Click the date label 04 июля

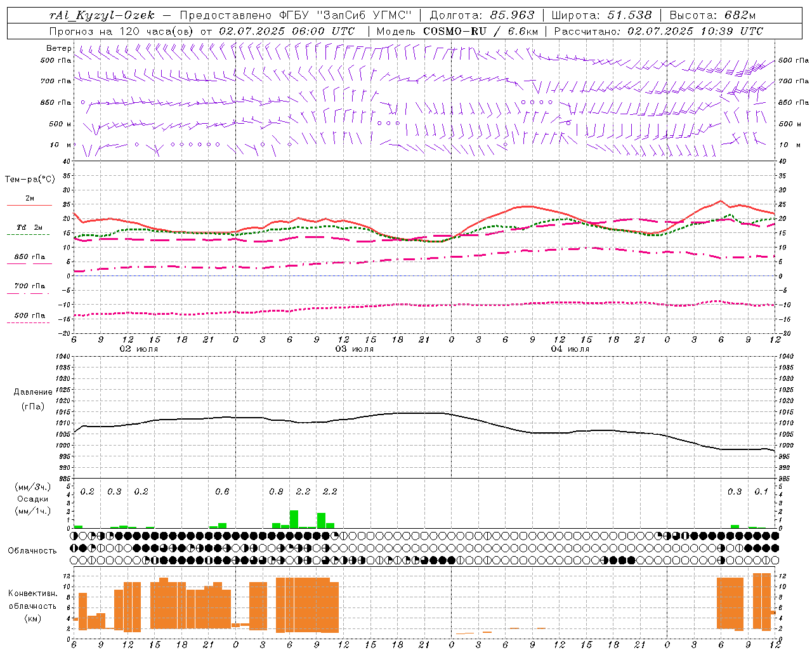point(570,349)
